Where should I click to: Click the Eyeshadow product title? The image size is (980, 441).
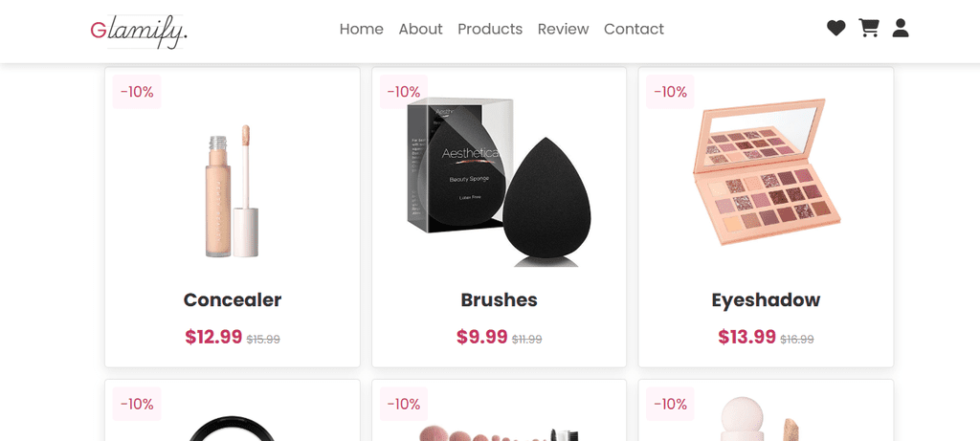(766, 299)
